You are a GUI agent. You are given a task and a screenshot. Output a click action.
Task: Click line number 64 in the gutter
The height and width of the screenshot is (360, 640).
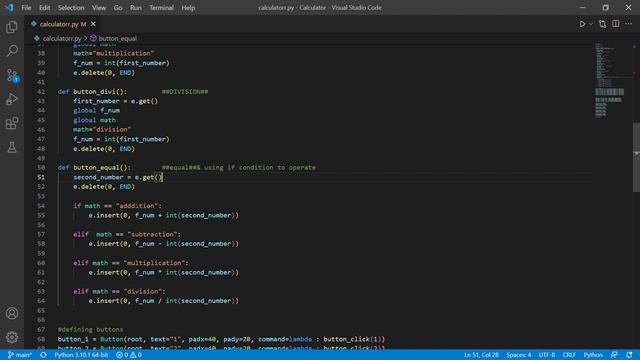tap(41, 301)
